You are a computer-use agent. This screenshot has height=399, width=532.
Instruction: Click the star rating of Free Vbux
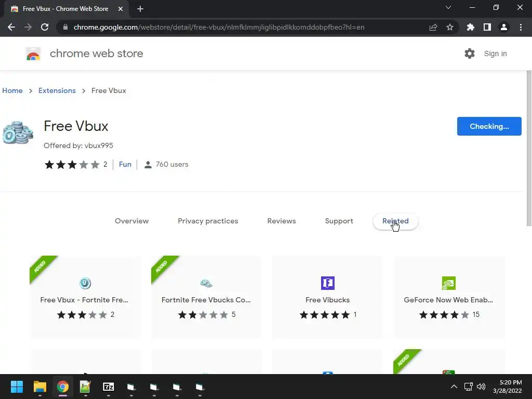pyautogui.click(x=72, y=165)
